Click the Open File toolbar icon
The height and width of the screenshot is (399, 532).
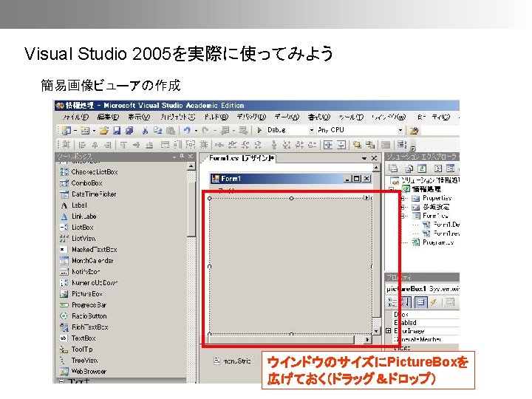click(x=104, y=130)
